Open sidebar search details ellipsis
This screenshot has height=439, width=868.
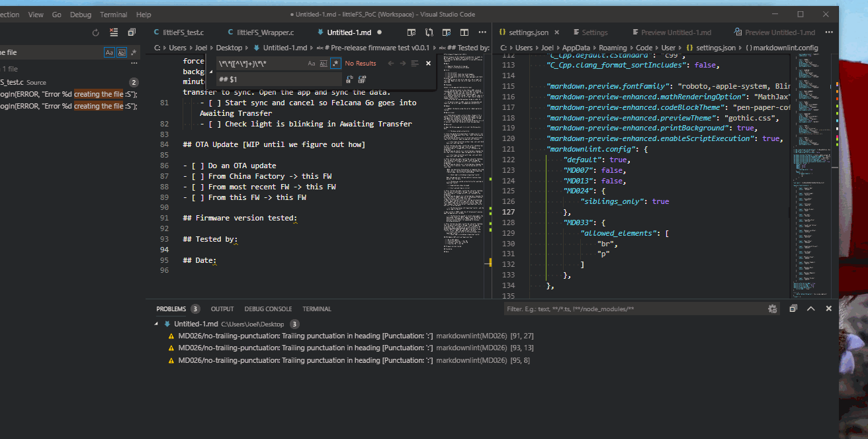pos(134,64)
